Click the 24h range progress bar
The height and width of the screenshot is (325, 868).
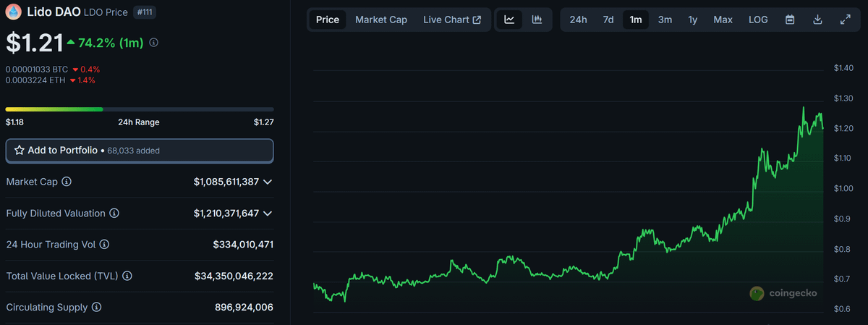point(140,109)
